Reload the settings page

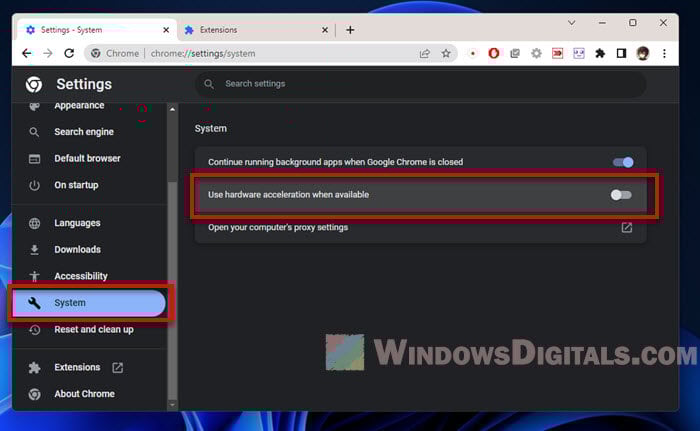[x=69, y=54]
